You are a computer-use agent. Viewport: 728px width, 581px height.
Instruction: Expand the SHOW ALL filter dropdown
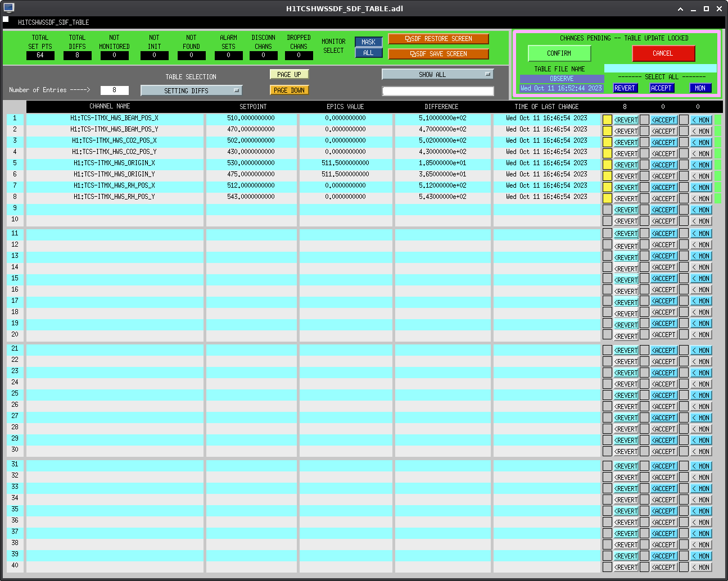coord(437,74)
